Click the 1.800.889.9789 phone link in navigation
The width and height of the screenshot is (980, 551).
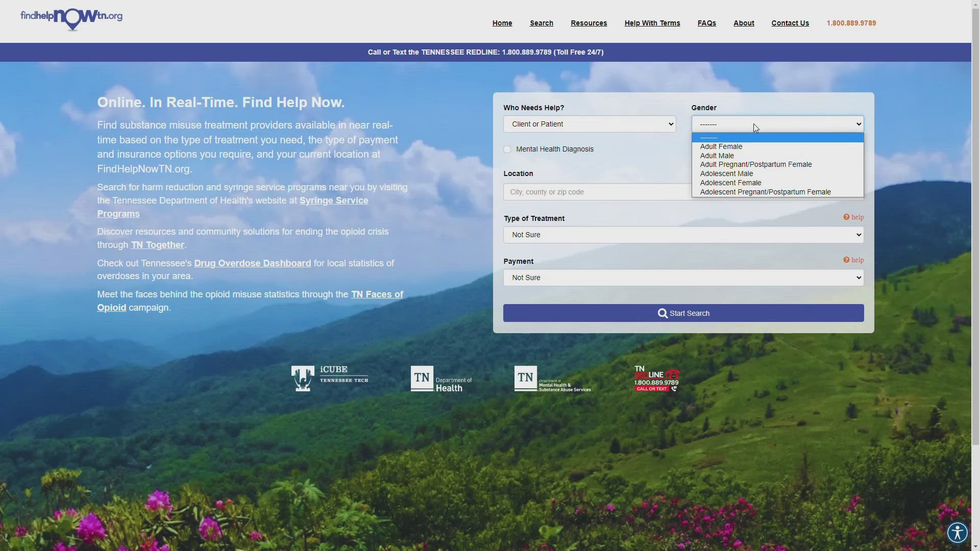(x=851, y=23)
